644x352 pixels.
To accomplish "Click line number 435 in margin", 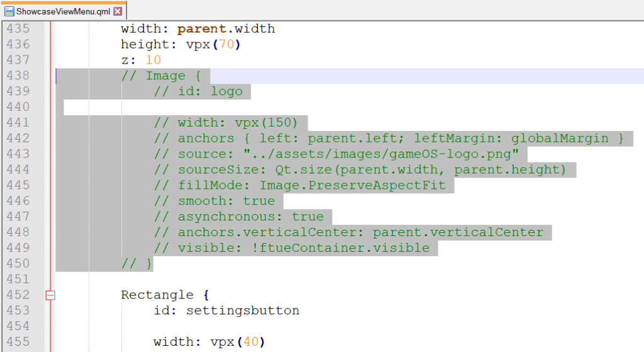I will click(x=18, y=29).
